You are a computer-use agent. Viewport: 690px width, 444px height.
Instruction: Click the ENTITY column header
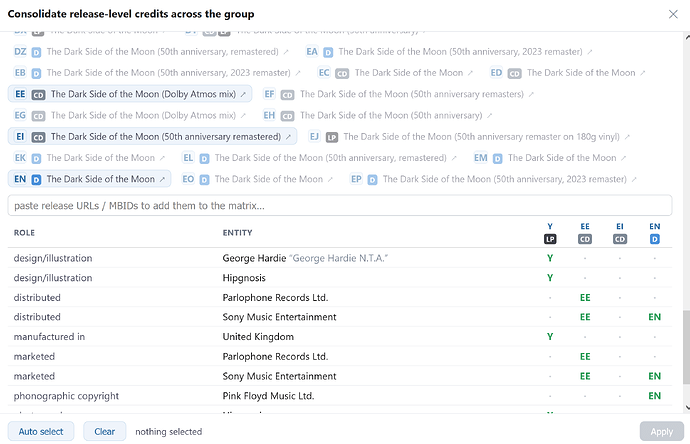(x=237, y=233)
